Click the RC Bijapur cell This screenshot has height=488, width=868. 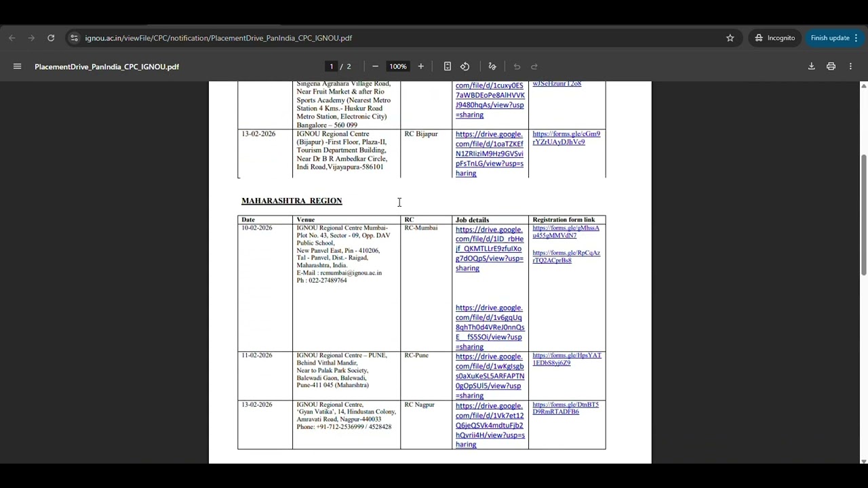click(x=421, y=134)
